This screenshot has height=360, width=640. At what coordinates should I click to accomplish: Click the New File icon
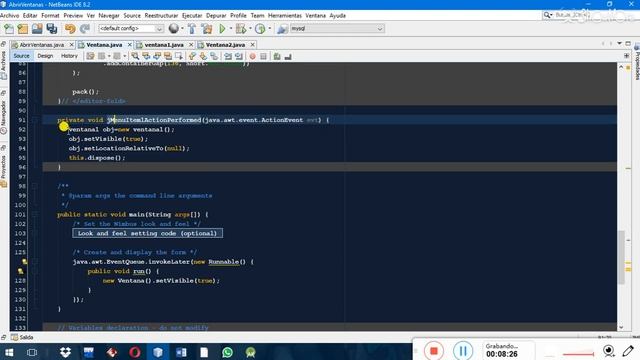tap(9, 29)
